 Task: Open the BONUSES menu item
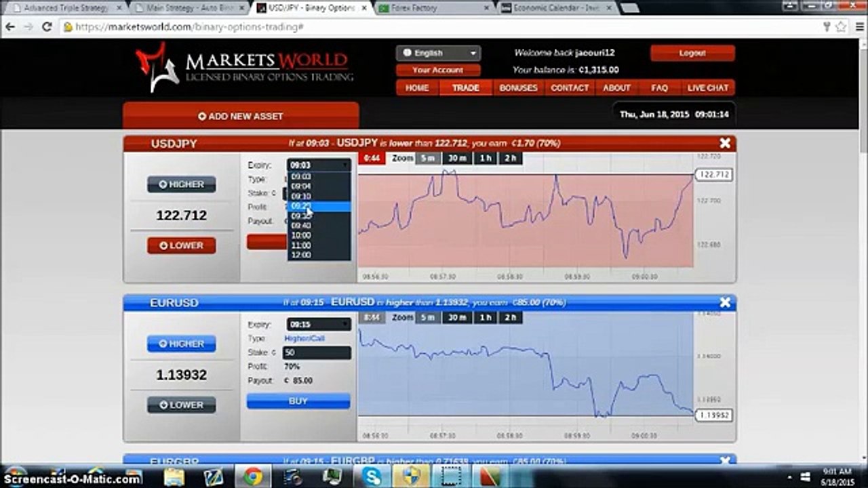tap(519, 88)
